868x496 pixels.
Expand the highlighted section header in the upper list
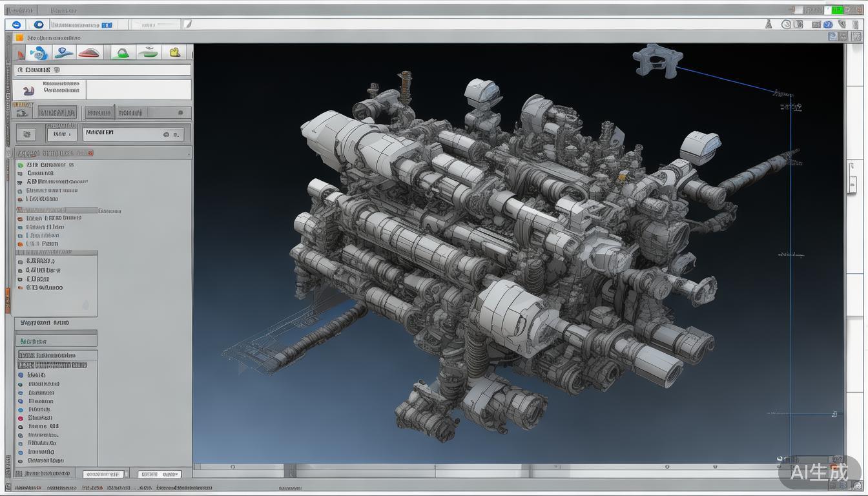click(57, 210)
